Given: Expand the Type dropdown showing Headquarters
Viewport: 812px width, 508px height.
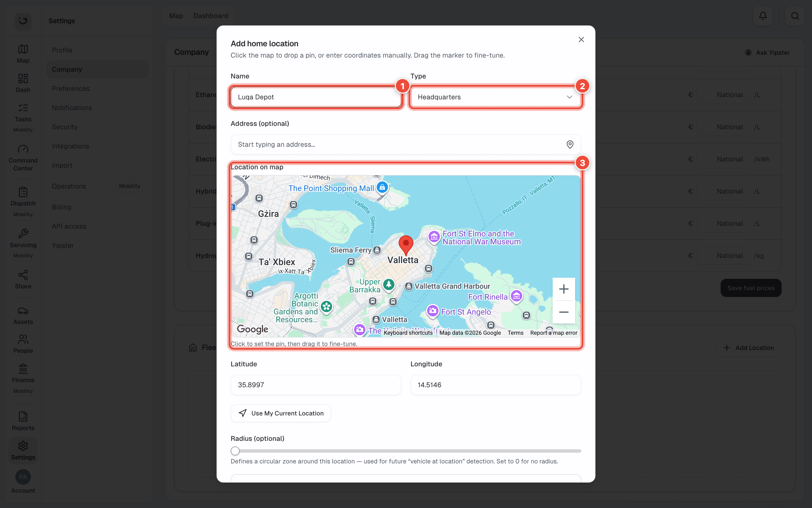Looking at the screenshot, I should click(496, 97).
